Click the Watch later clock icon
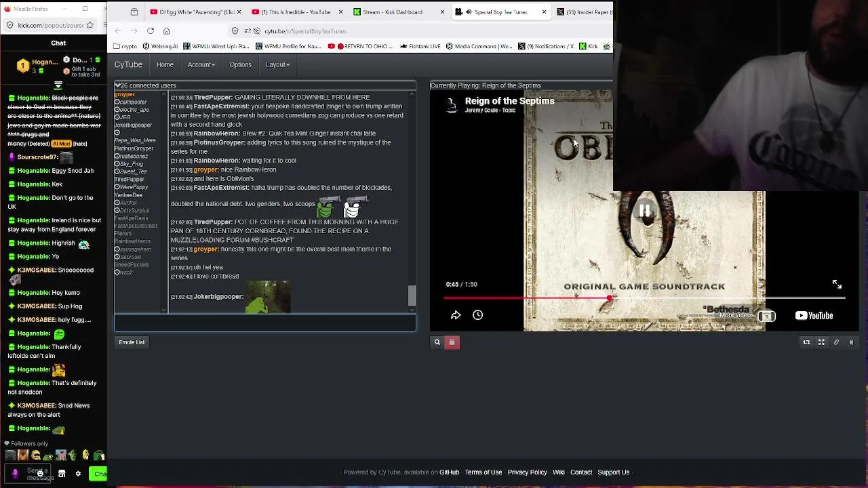The image size is (868, 488). pos(477,315)
